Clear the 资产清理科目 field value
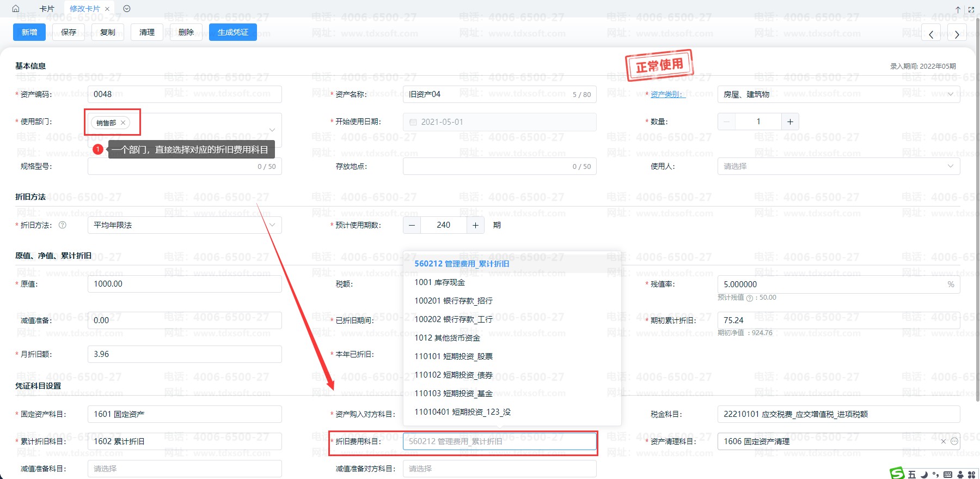Screen dimensions: 980x479 tap(944, 441)
